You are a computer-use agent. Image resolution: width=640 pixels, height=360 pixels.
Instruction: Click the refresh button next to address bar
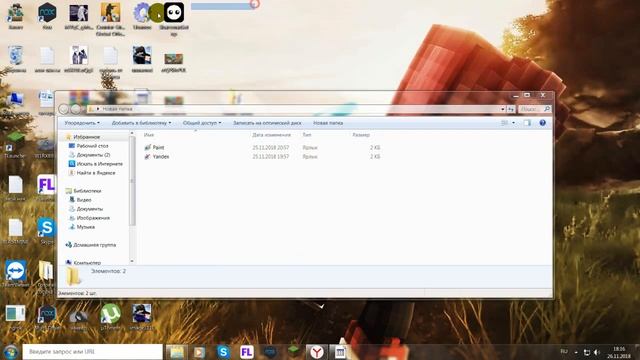pos(511,109)
